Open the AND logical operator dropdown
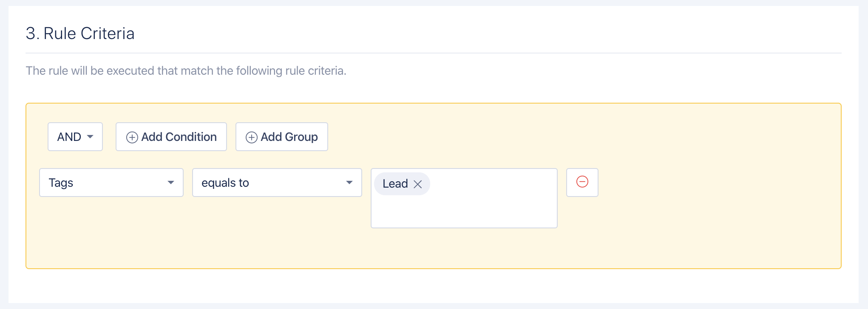868x309 pixels. (x=75, y=137)
